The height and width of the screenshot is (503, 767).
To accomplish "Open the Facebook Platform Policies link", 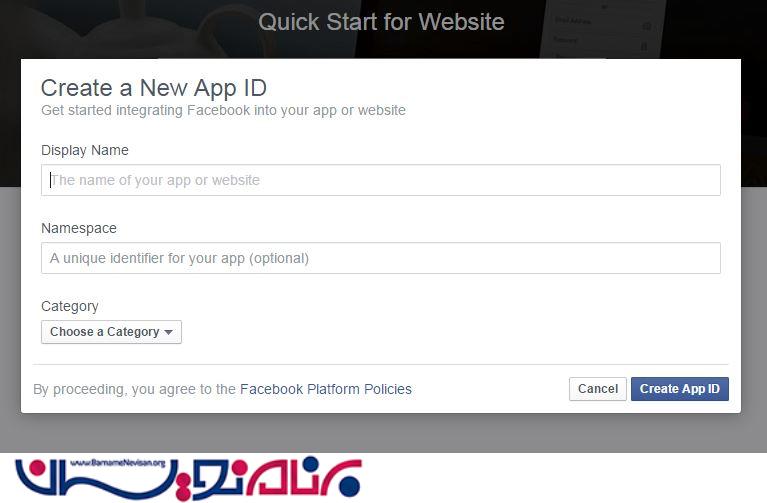I will [x=326, y=389].
